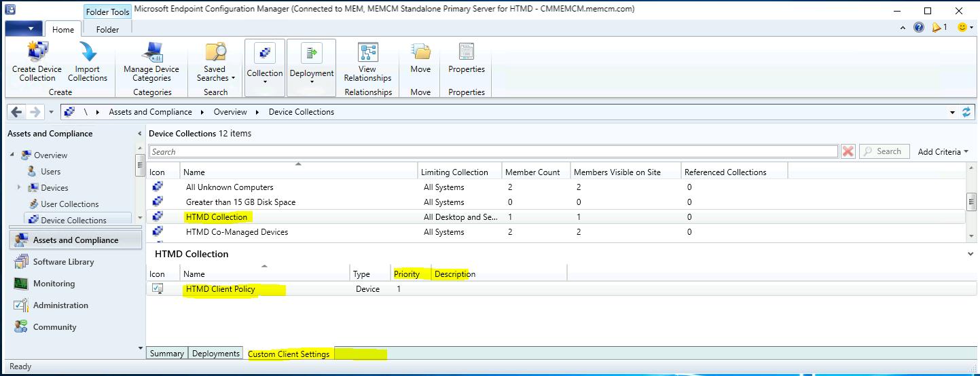
Task: Click the HTMD Collection row icon
Action: click(x=158, y=217)
